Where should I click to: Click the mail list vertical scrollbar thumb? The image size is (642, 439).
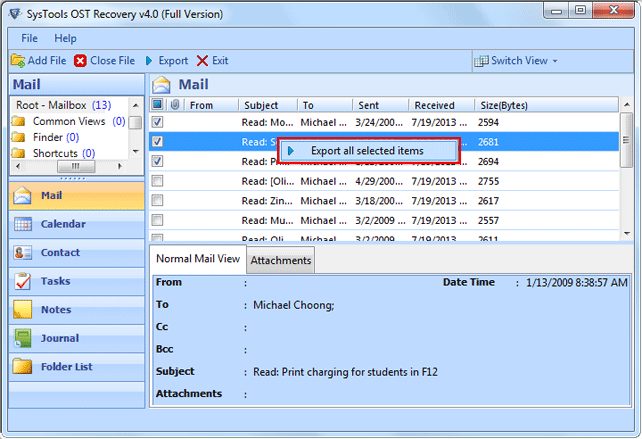click(626, 140)
